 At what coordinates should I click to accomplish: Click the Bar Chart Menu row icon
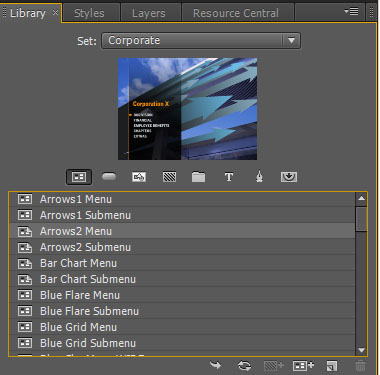[25, 263]
